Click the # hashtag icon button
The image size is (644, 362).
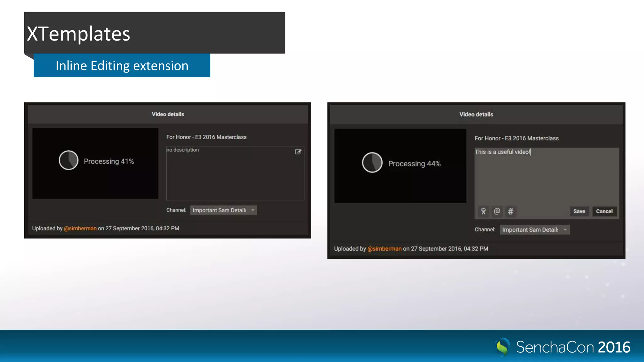point(511,211)
